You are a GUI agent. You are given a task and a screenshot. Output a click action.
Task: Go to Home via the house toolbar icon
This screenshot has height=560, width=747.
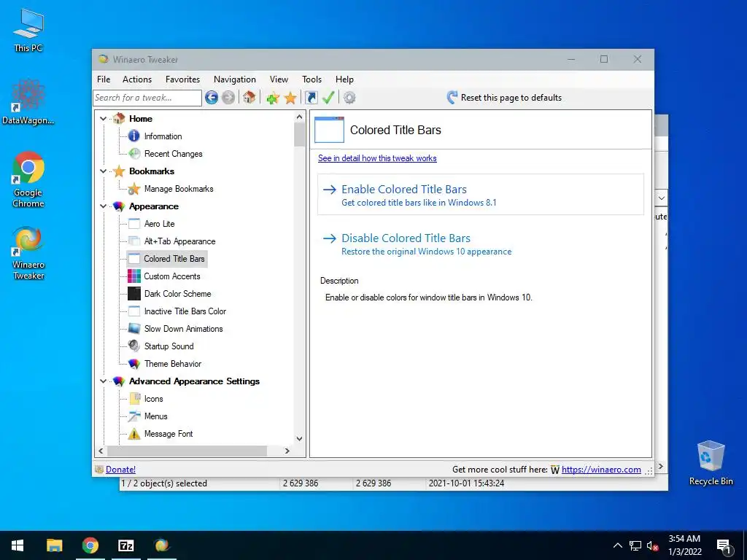[x=249, y=98]
